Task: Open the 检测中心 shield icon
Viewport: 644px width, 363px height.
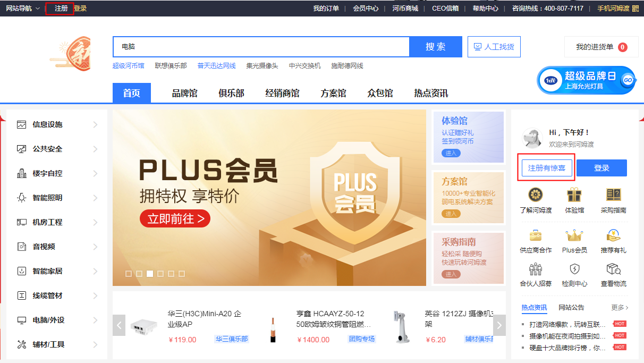Action: [574, 269]
